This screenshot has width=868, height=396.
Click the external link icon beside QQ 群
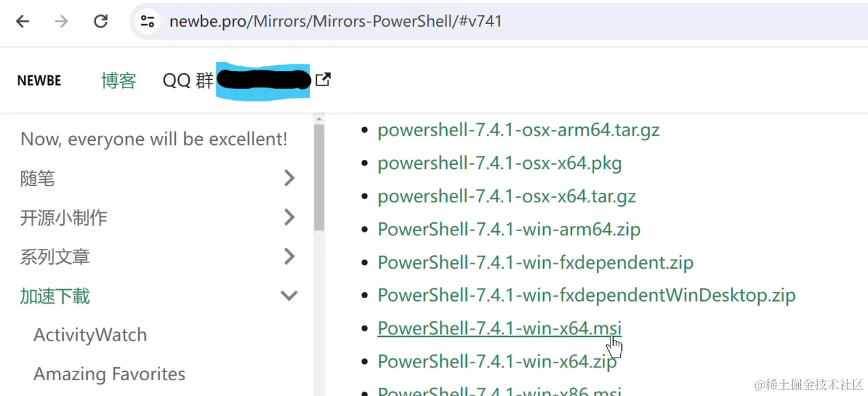(323, 80)
